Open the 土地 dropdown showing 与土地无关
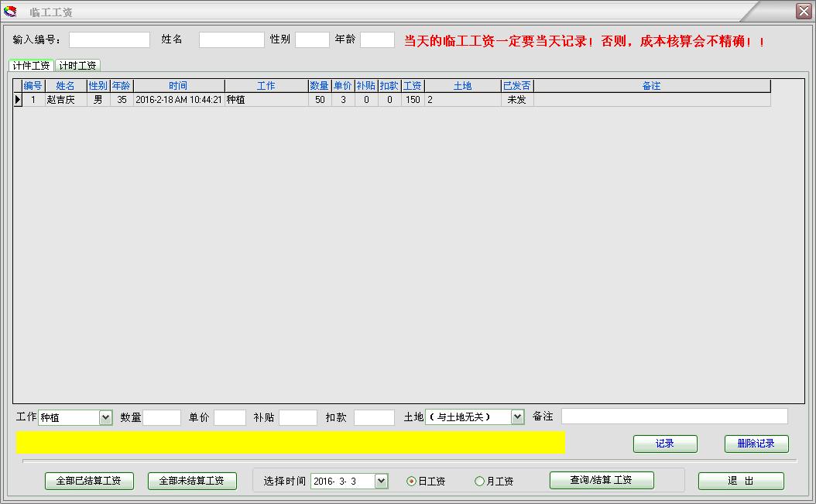816x504 pixels. 516,417
